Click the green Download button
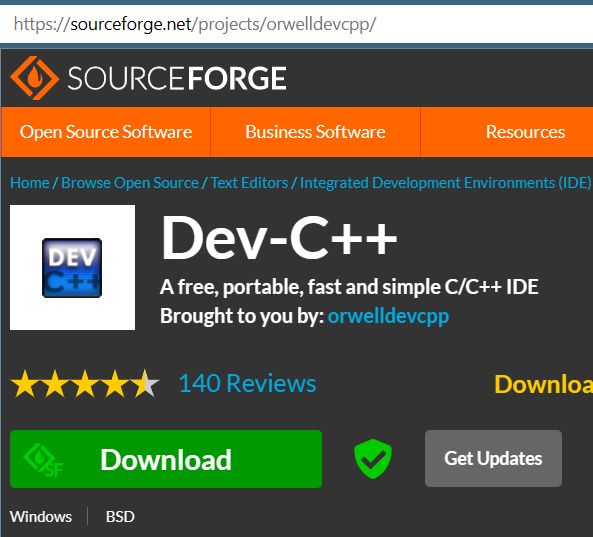 [166, 459]
